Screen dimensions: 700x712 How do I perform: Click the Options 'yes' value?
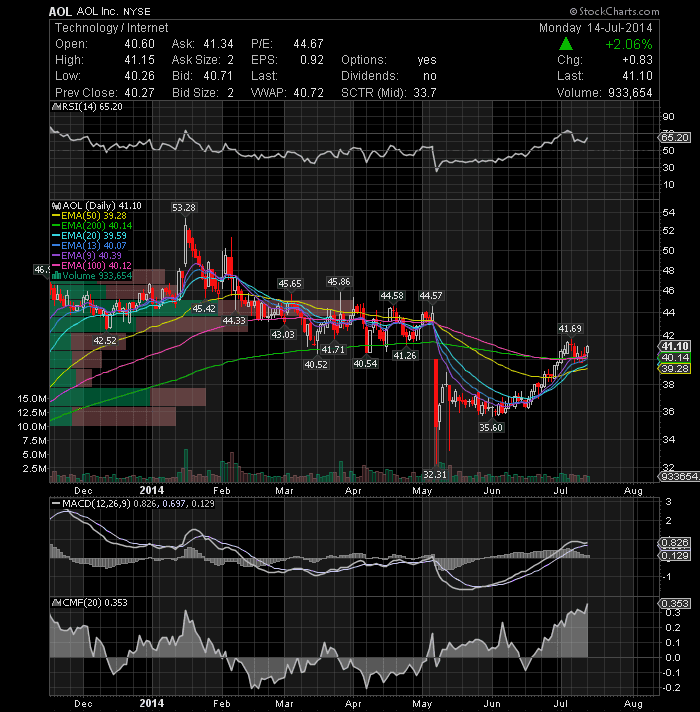pyautogui.click(x=427, y=60)
